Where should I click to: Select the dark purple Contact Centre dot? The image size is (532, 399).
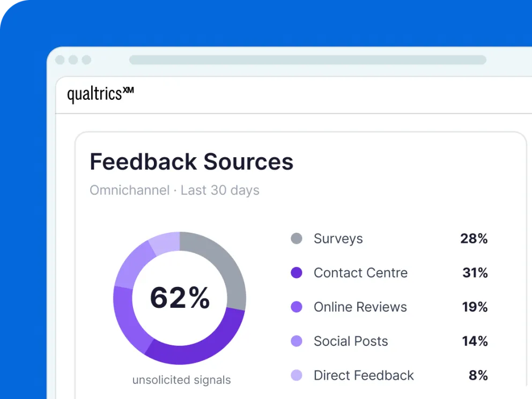tap(297, 273)
